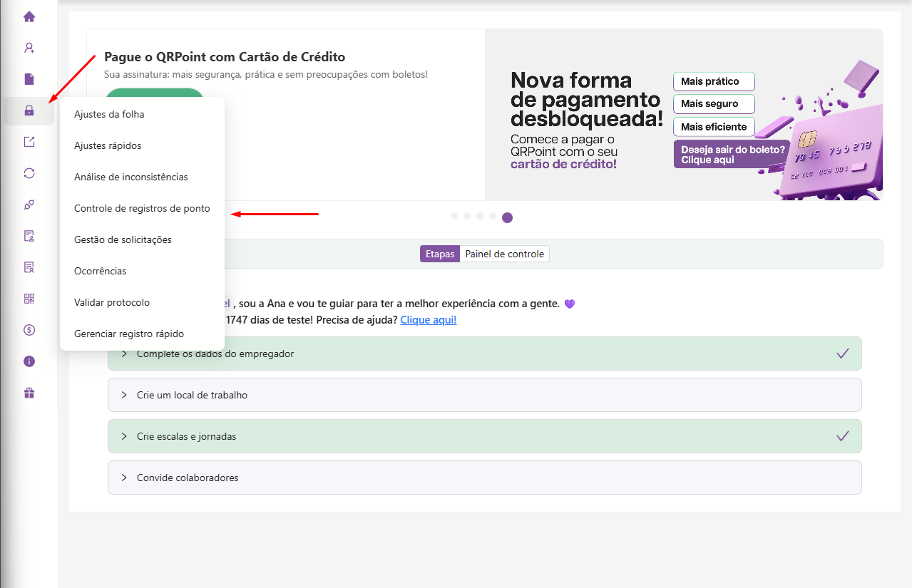The width and height of the screenshot is (912, 588).
Task: Open the dollar sign billing icon
Action: coord(29,330)
